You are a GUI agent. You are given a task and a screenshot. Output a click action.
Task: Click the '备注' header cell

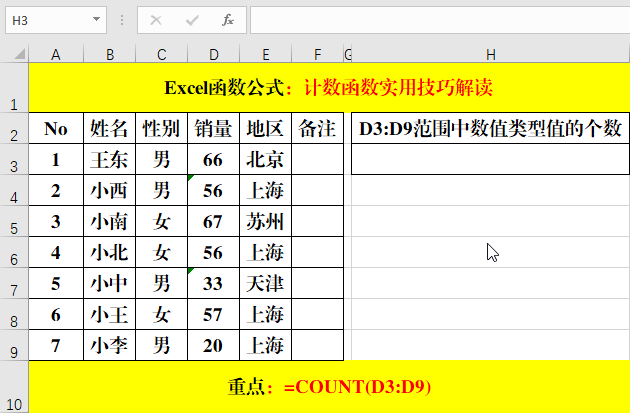click(x=317, y=128)
